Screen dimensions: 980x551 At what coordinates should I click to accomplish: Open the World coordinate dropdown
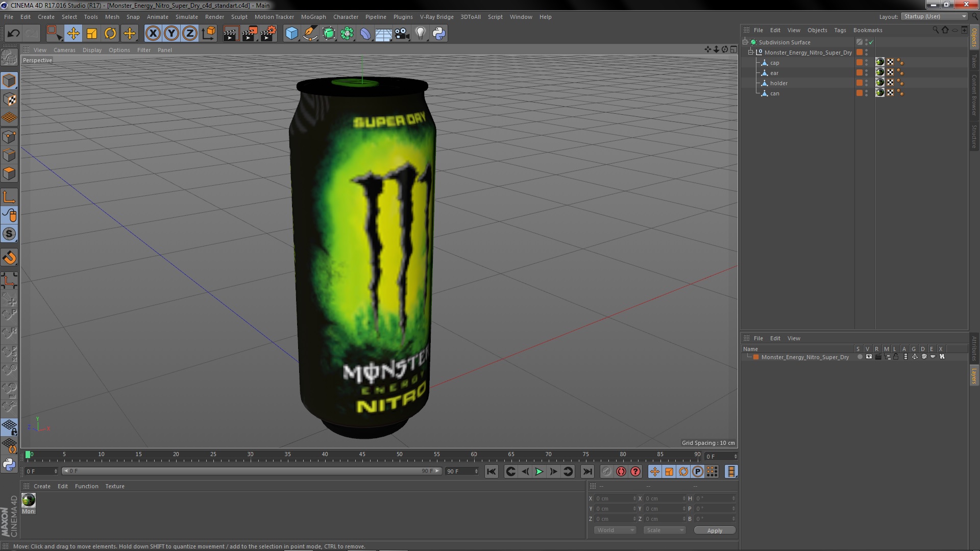pyautogui.click(x=615, y=530)
